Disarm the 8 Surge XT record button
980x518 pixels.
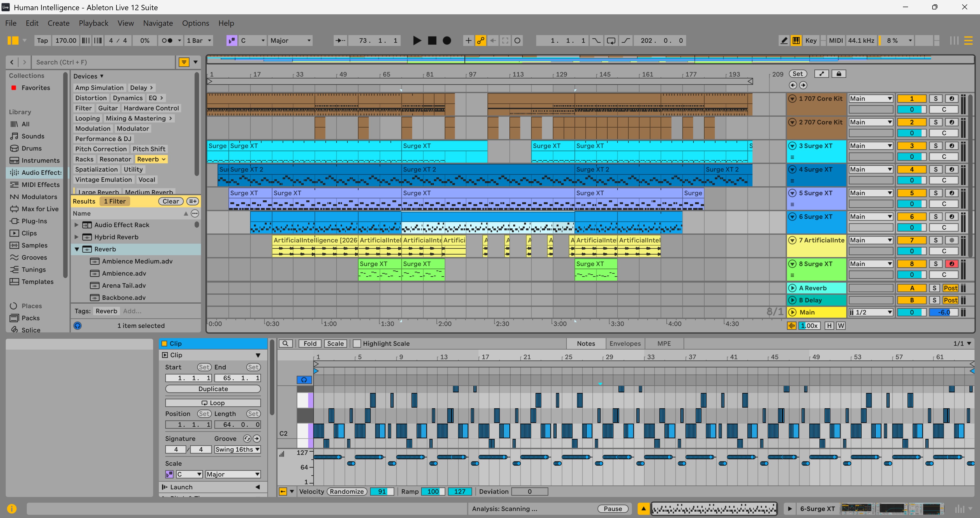point(951,264)
